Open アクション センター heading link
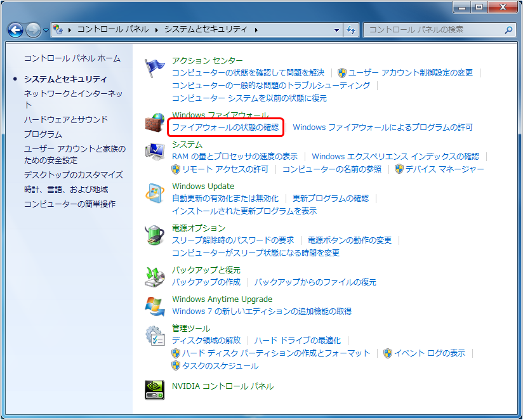523x420 pixels. 208,61
